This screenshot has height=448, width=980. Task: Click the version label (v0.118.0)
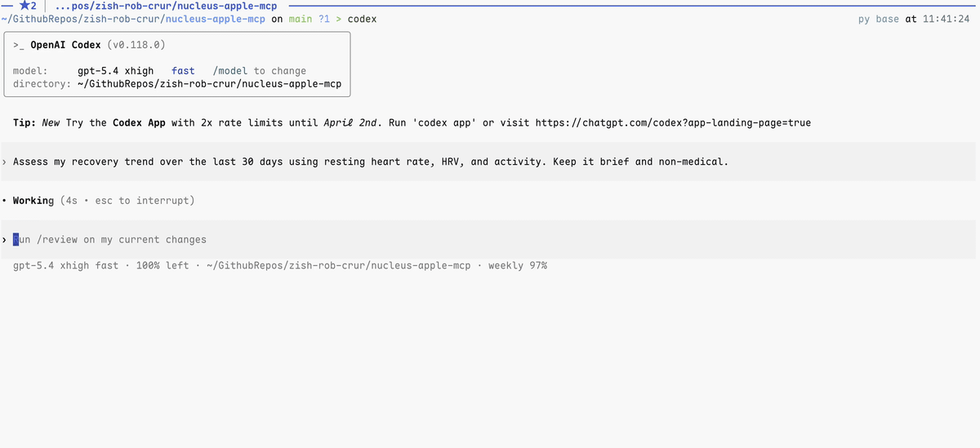coord(136,45)
